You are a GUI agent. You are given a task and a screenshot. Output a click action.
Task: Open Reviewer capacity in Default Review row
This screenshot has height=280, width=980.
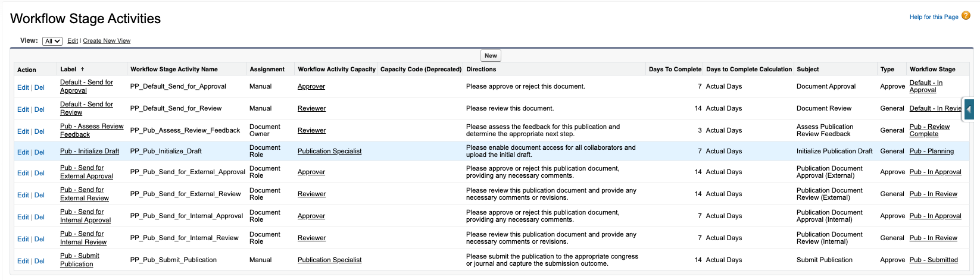(312, 108)
